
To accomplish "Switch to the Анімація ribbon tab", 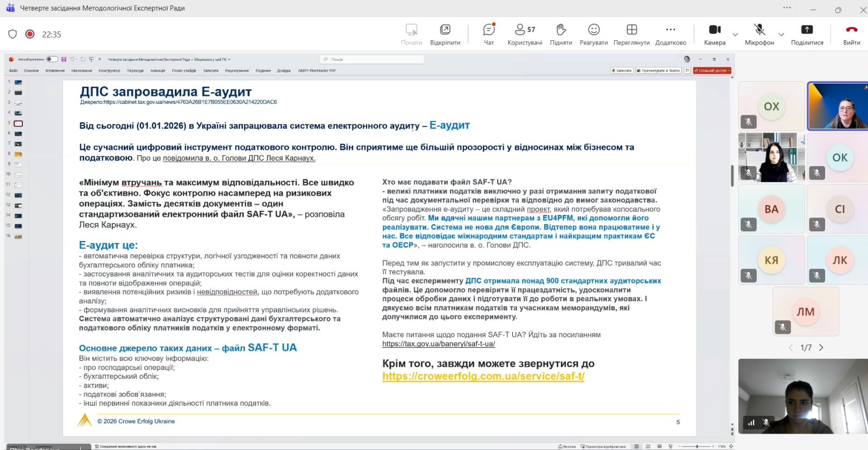I will (158, 71).
